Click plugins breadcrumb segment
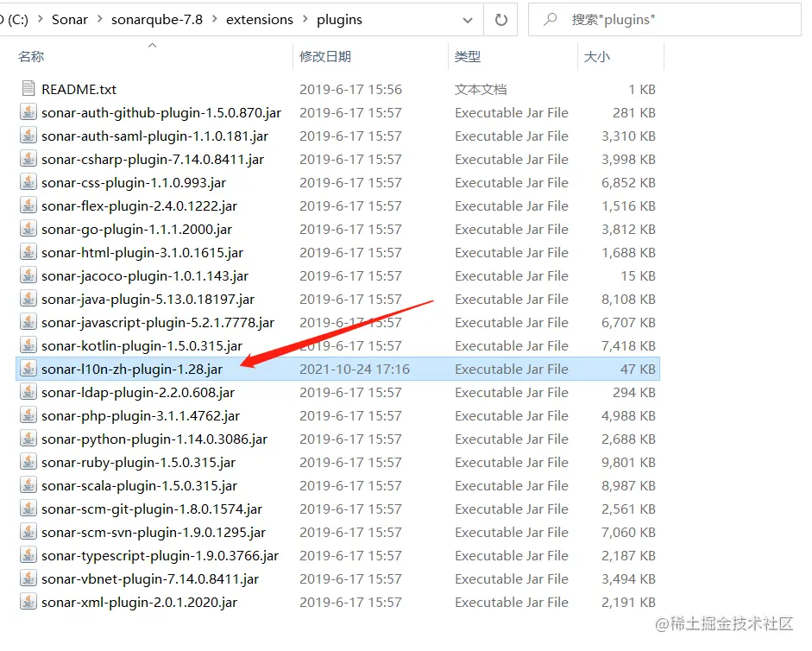Screen dimensions: 812x651 pyautogui.click(x=339, y=20)
